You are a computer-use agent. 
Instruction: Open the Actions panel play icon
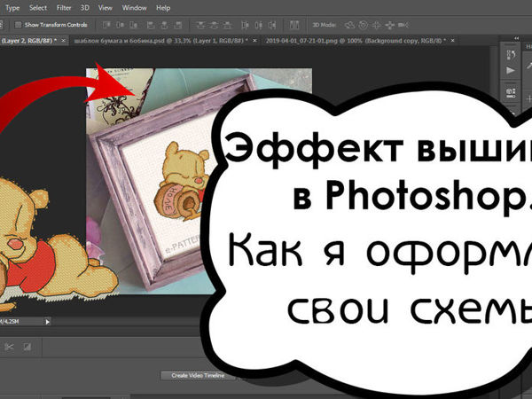pyautogui.click(x=511, y=70)
